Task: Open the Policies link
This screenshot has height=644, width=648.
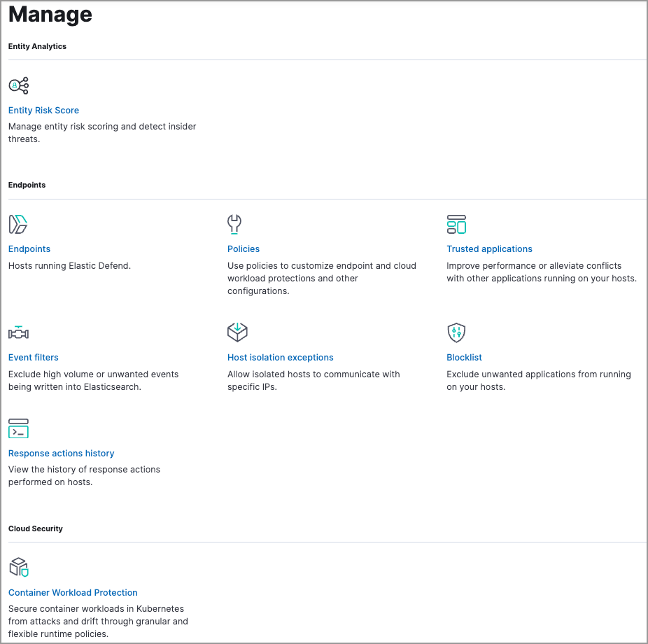Action: pyautogui.click(x=243, y=248)
